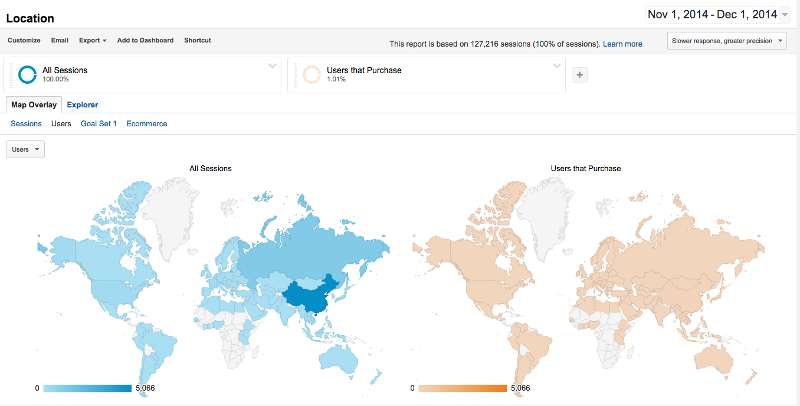Viewport: 800px width, 406px height.
Task: Select the Ecommerce sub-tab
Action: pyautogui.click(x=147, y=123)
